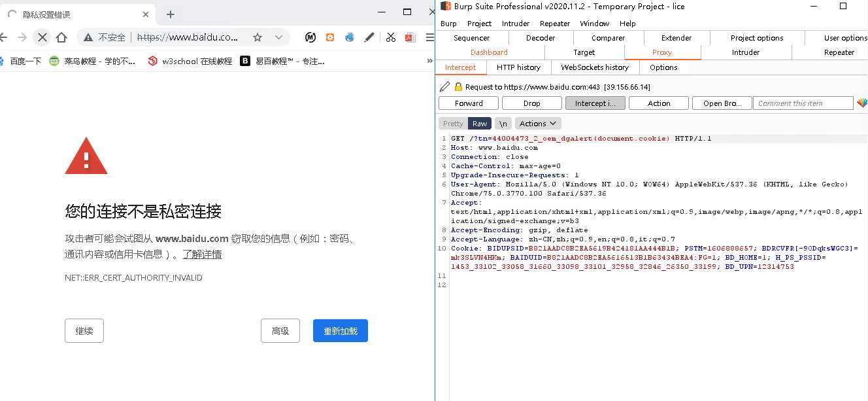868x401 pixels.
Task: Toggle the Intercept is on button
Action: tap(595, 103)
